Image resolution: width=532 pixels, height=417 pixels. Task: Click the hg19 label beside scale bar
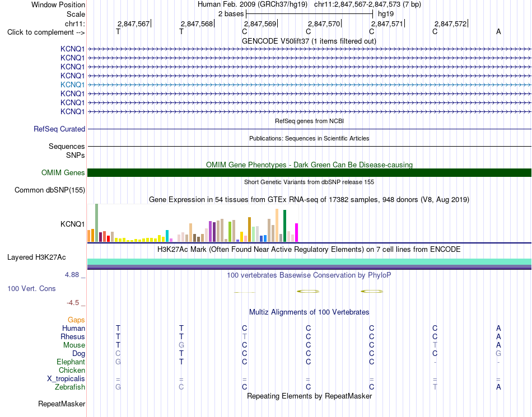(x=386, y=14)
